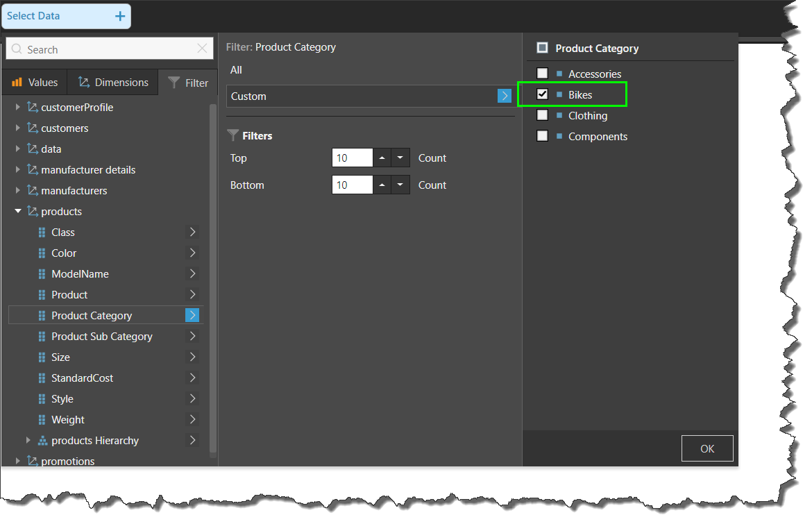Increase the Bottom count value
The width and height of the screenshot is (812, 524).
(x=382, y=185)
